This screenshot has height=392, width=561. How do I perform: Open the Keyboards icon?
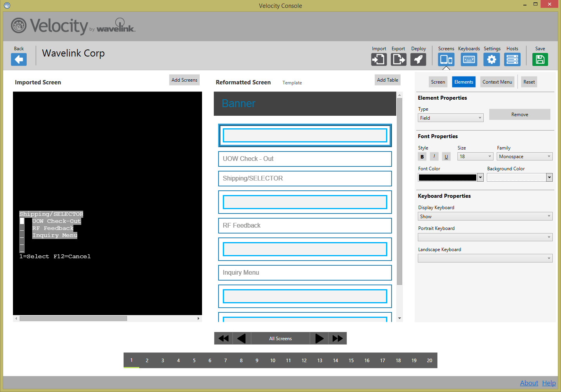[x=469, y=60]
